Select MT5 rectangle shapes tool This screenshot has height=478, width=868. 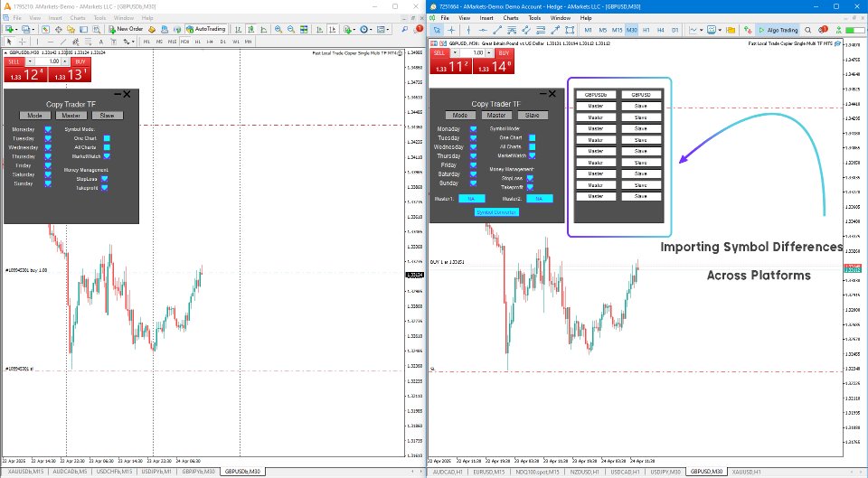pos(569,30)
